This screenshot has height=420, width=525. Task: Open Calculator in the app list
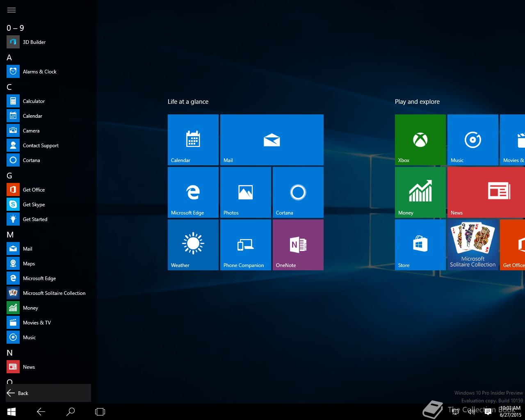pyautogui.click(x=48, y=101)
